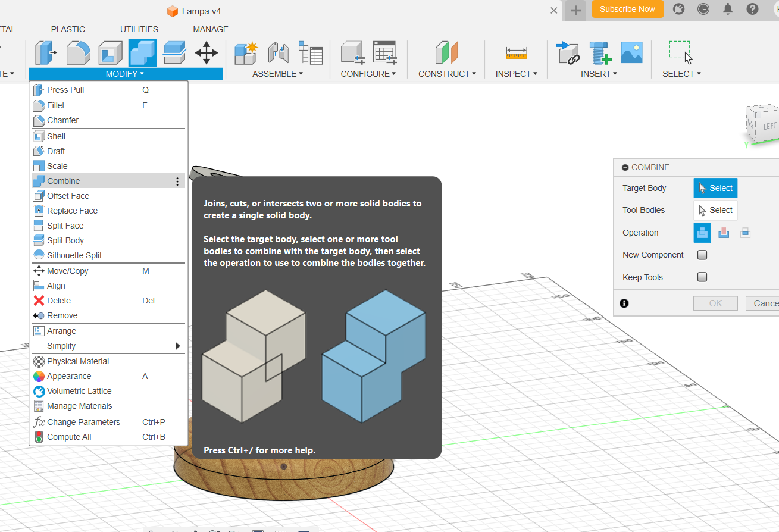Expand the Simplify submenu
This screenshot has width=779, height=532.
pyautogui.click(x=108, y=346)
